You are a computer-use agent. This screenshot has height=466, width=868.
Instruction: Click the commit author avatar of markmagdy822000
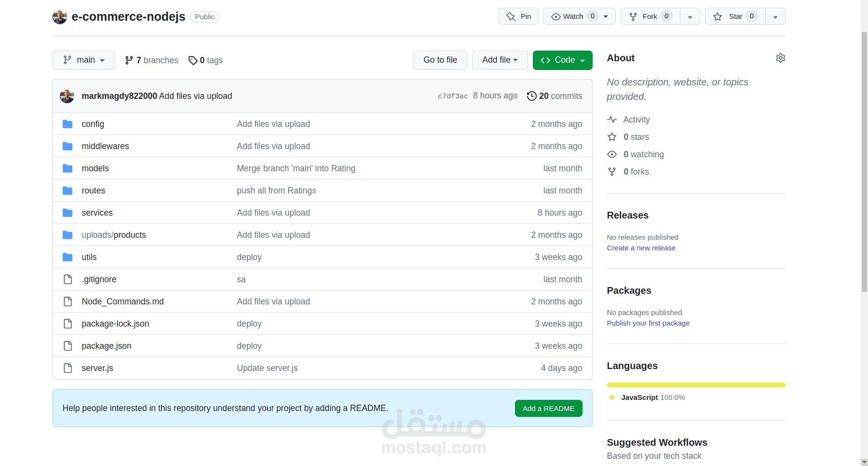pyautogui.click(x=67, y=96)
